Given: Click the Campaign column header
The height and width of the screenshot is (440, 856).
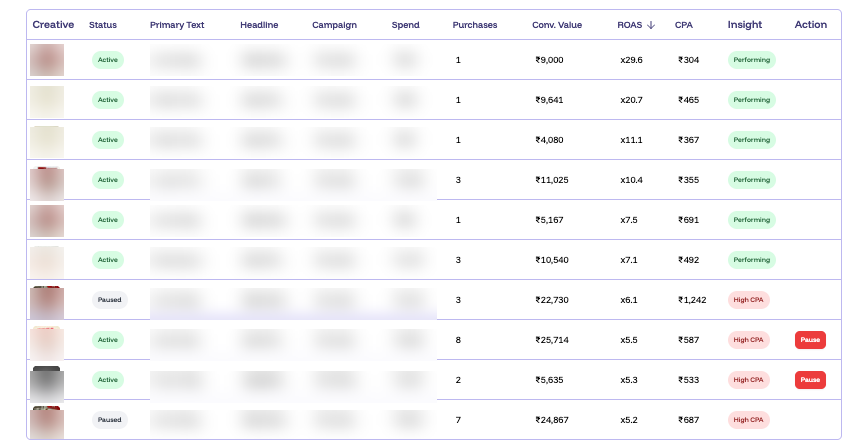Looking at the screenshot, I should tap(334, 25).
